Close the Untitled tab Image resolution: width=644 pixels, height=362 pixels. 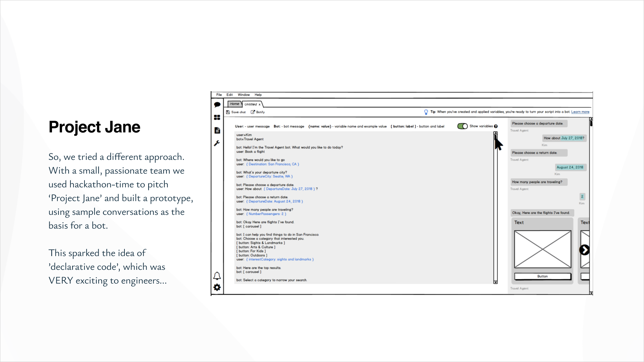260,104
